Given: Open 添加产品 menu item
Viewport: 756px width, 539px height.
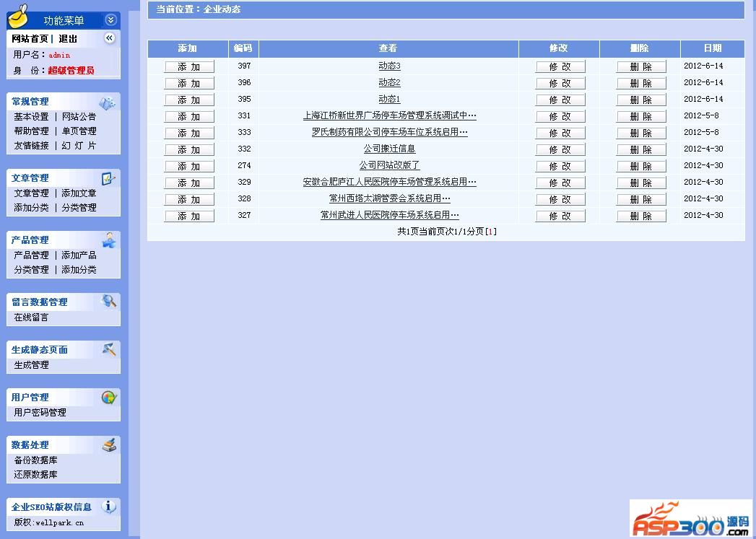Looking at the screenshot, I should point(79,255).
